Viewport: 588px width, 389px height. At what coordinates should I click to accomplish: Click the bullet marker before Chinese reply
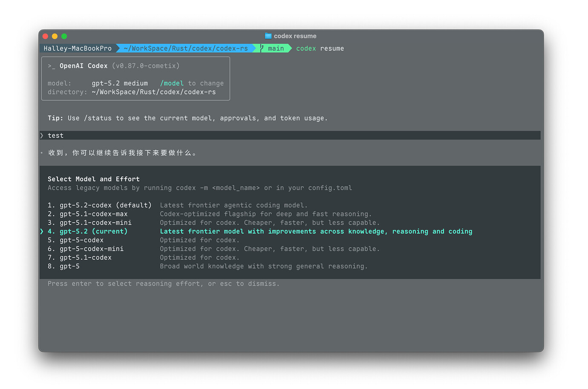(42, 153)
